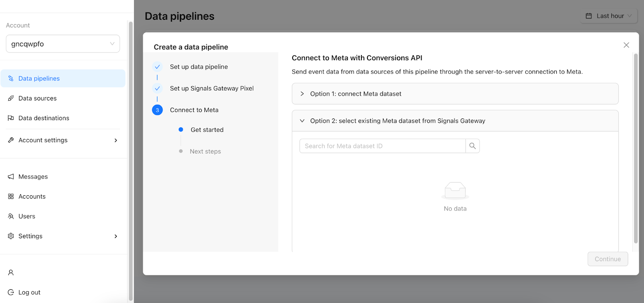Close the Create a data pipeline dialog

coord(626,45)
